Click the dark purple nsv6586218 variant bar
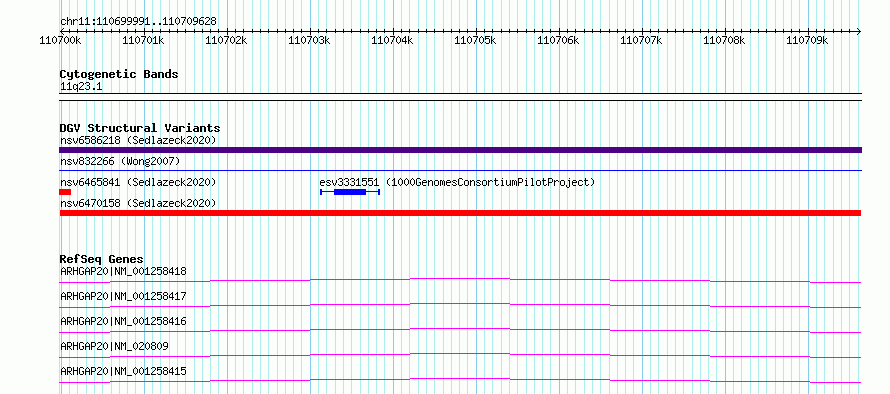 tap(460, 150)
